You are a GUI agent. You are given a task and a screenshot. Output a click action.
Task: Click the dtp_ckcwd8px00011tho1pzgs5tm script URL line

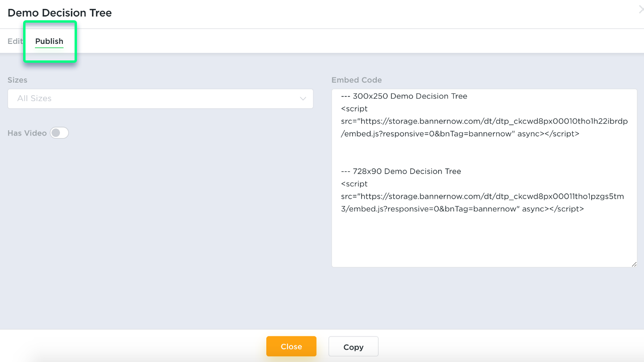483,196
